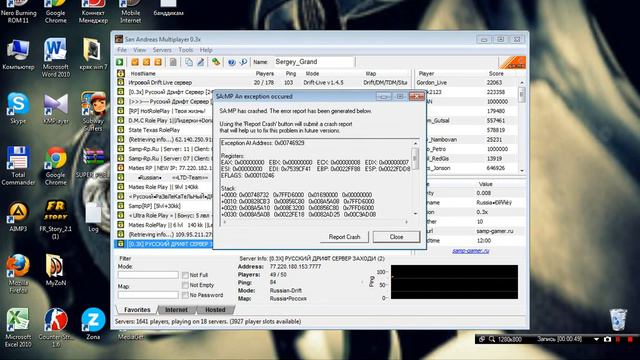Switch to the Internet tab
Screen dimensions: 640x360
[x=176, y=310]
